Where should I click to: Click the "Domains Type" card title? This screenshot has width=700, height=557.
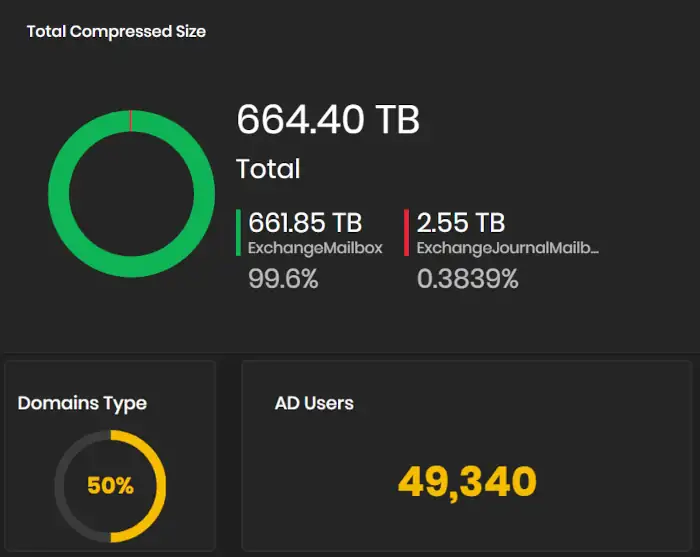click(82, 403)
